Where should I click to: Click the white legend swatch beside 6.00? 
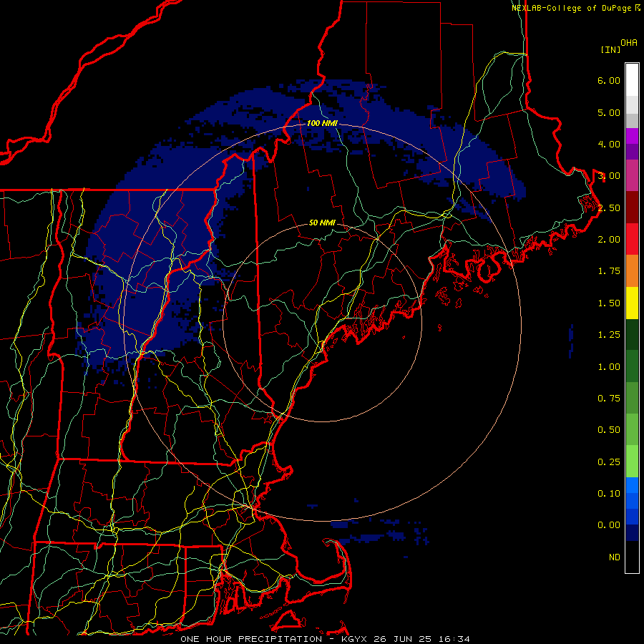632,80
